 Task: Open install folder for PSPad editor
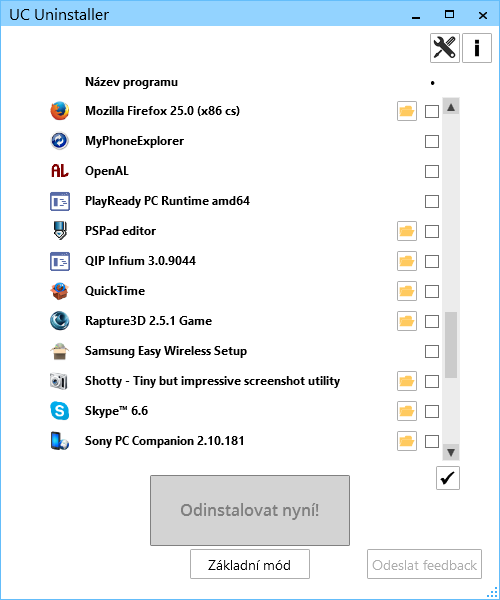[407, 231]
